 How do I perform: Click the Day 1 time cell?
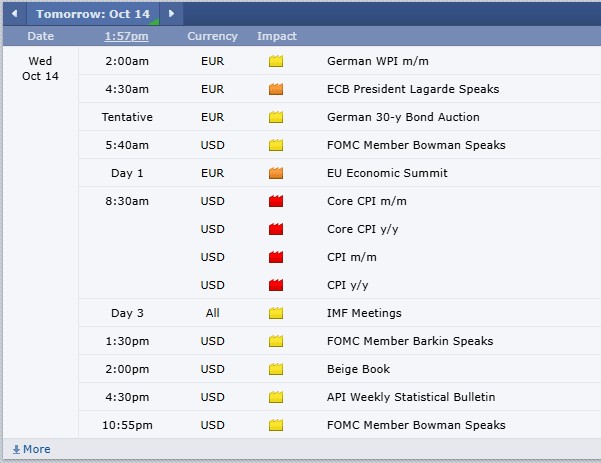click(x=127, y=173)
